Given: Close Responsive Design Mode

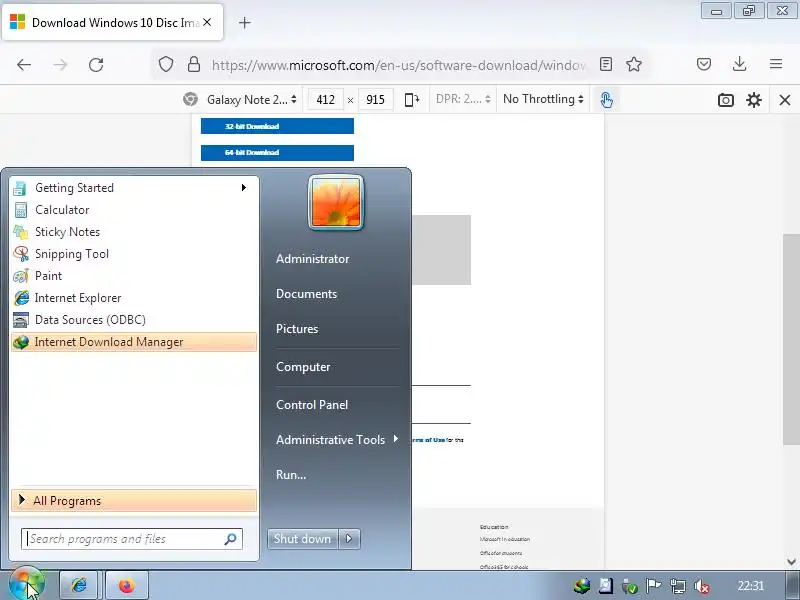Looking at the screenshot, I should pos(785,100).
